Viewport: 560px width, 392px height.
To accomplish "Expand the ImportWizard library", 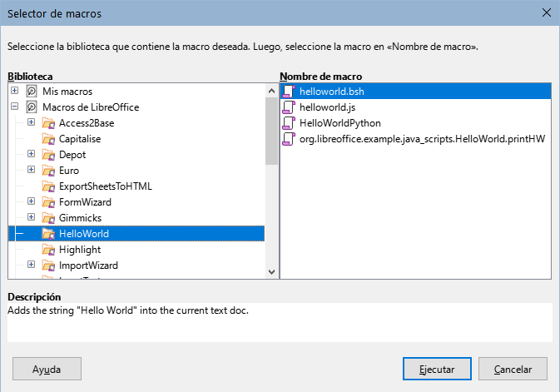I will tap(31, 265).
